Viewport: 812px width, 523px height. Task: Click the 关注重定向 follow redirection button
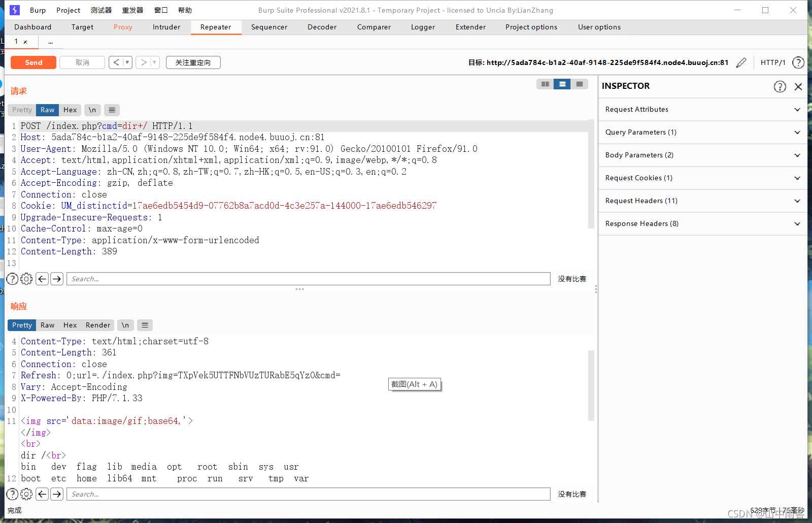pos(193,62)
